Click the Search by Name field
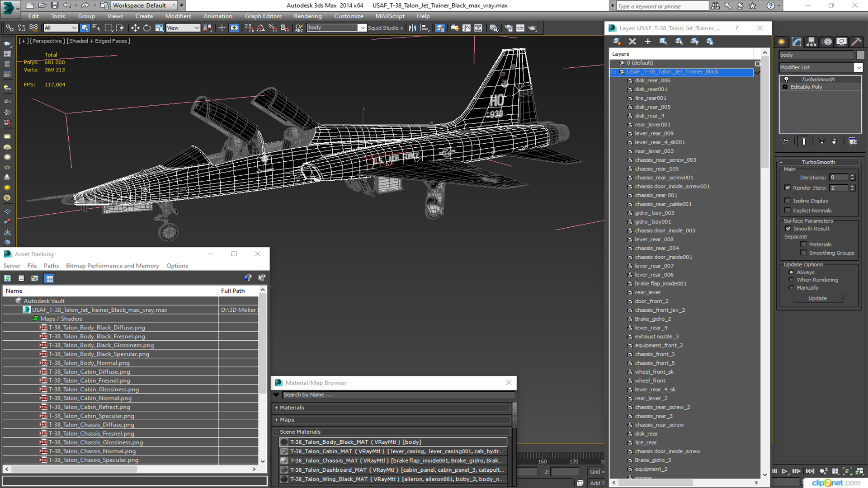This screenshot has height=488, width=868. (398, 395)
